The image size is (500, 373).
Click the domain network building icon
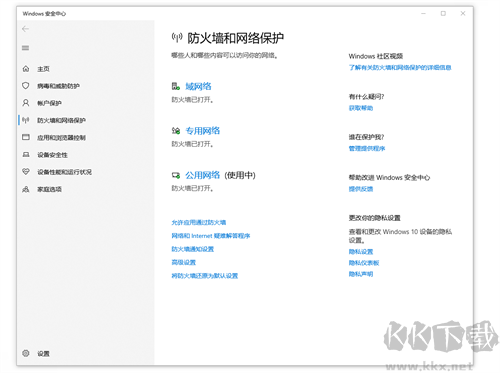(x=176, y=86)
